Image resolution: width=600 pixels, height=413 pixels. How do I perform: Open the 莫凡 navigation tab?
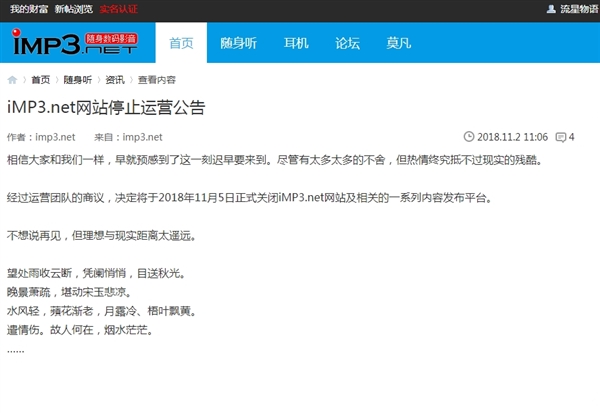(398, 42)
